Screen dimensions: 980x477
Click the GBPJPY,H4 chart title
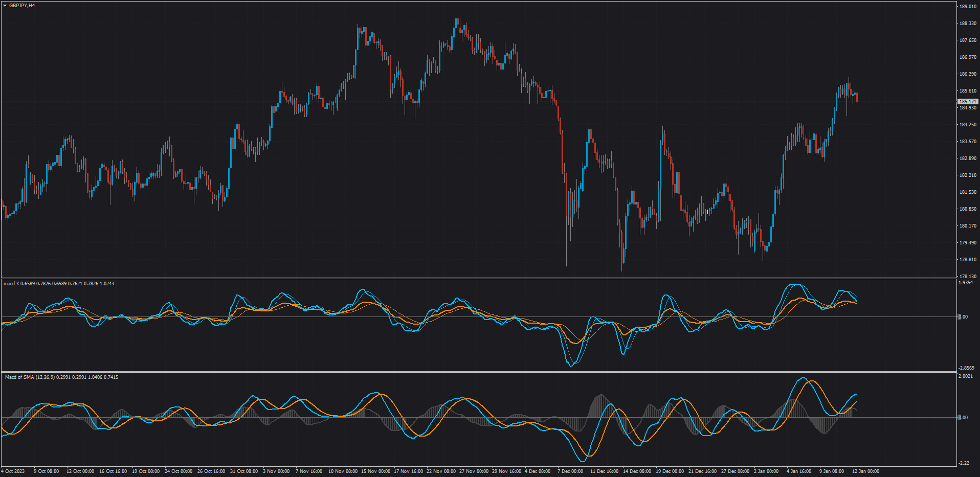pos(22,6)
